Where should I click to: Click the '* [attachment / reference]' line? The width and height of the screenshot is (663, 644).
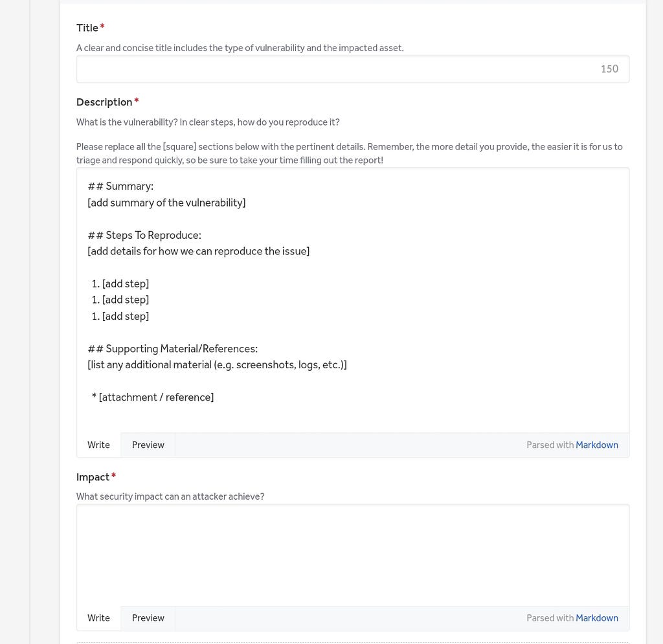coord(153,397)
